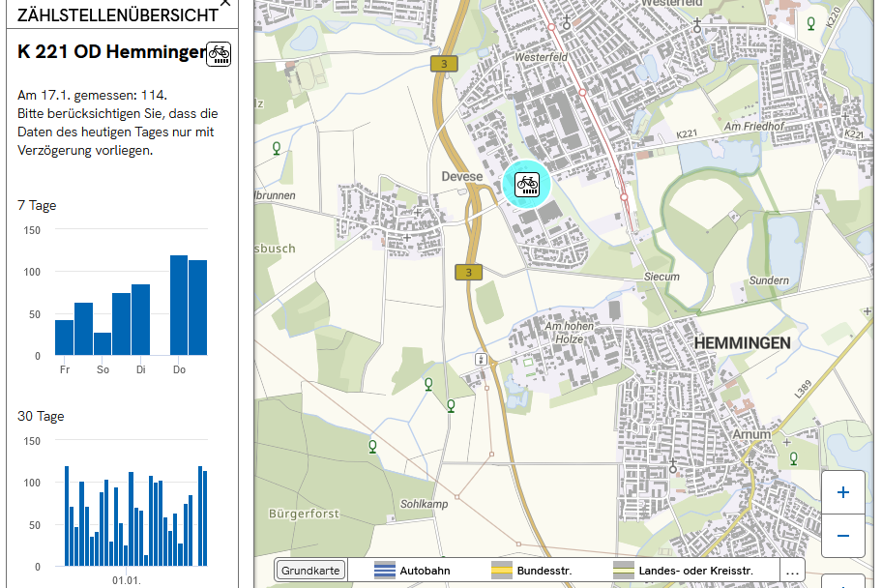Click the tree symbol west of Devese

[277, 148]
